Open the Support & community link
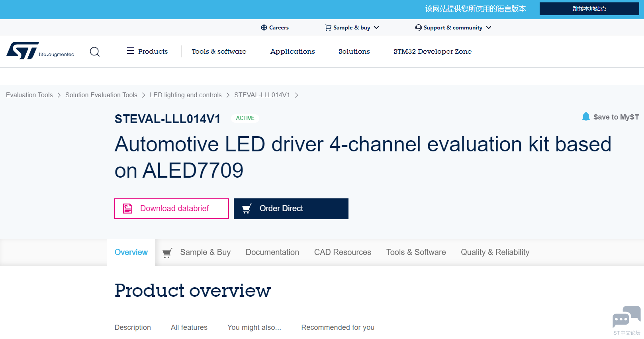Image resolution: width=644 pixels, height=339 pixels. click(x=453, y=27)
